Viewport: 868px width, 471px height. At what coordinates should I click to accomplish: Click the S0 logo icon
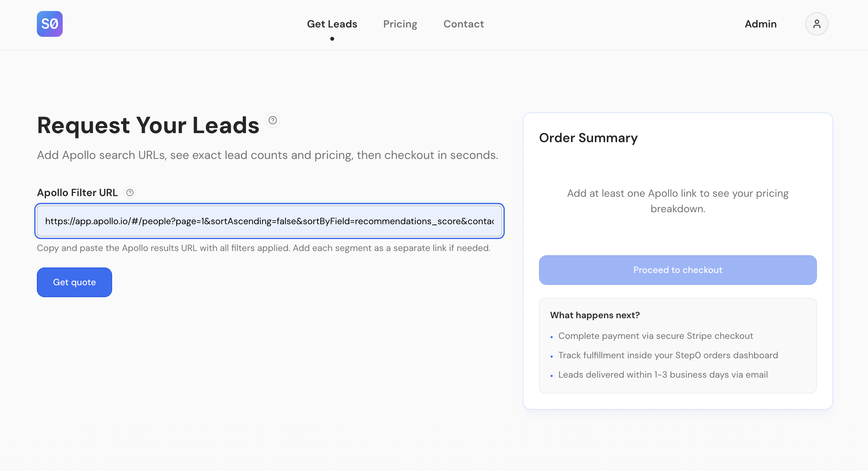pyautogui.click(x=49, y=24)
